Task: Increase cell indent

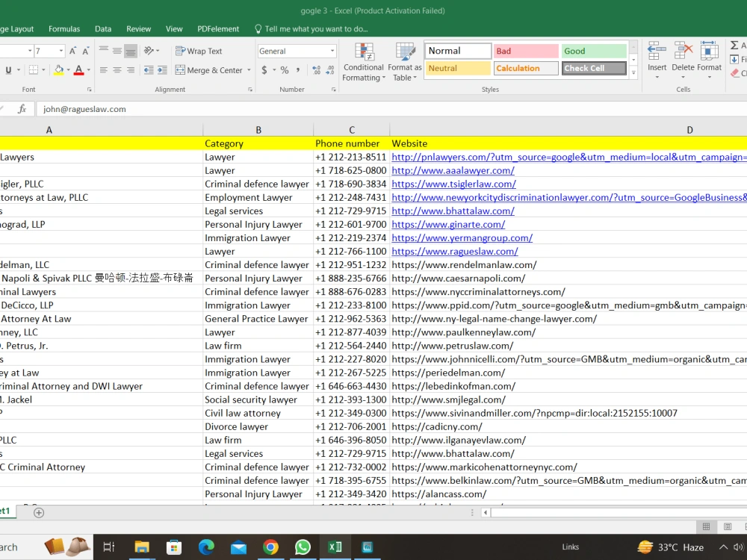Action: 162,70
